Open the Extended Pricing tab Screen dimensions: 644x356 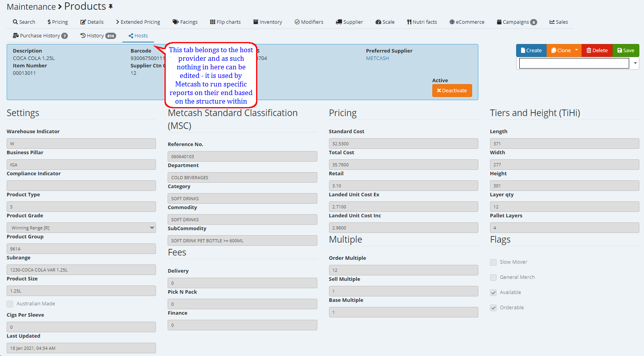pos(138,22)
